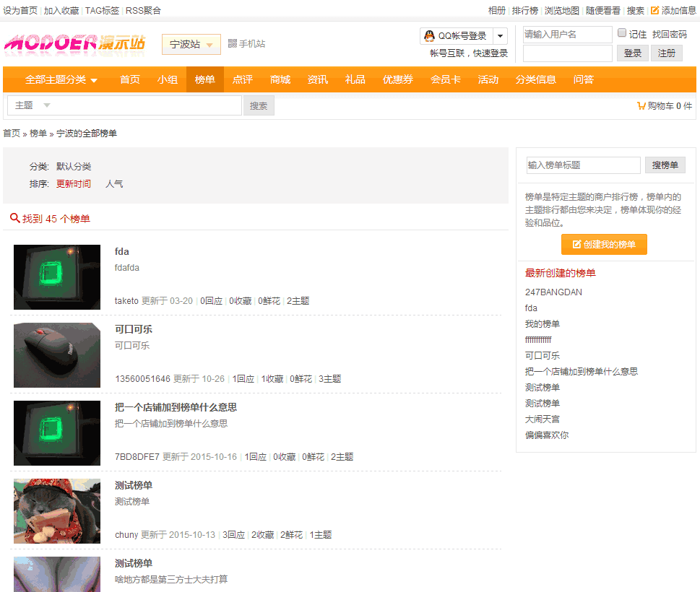
Task: Go to the 优惠券 navigation tab
Action: tap(398, 79)
